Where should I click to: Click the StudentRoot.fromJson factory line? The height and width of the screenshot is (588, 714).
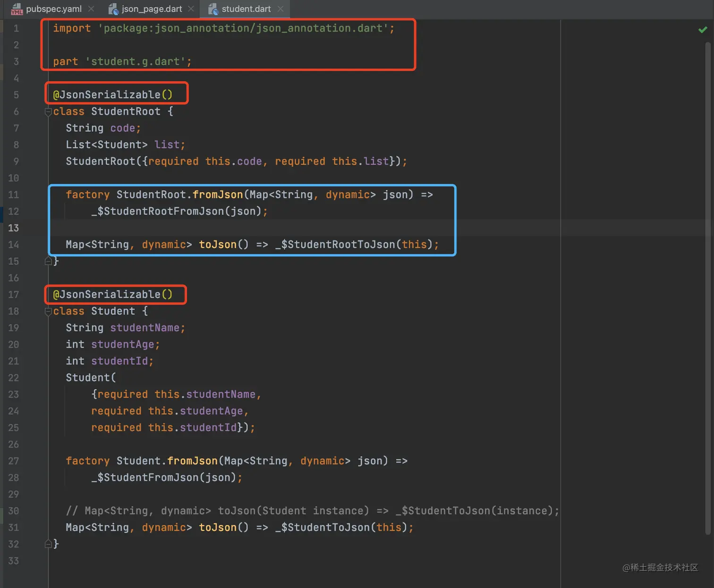point(249,195)
